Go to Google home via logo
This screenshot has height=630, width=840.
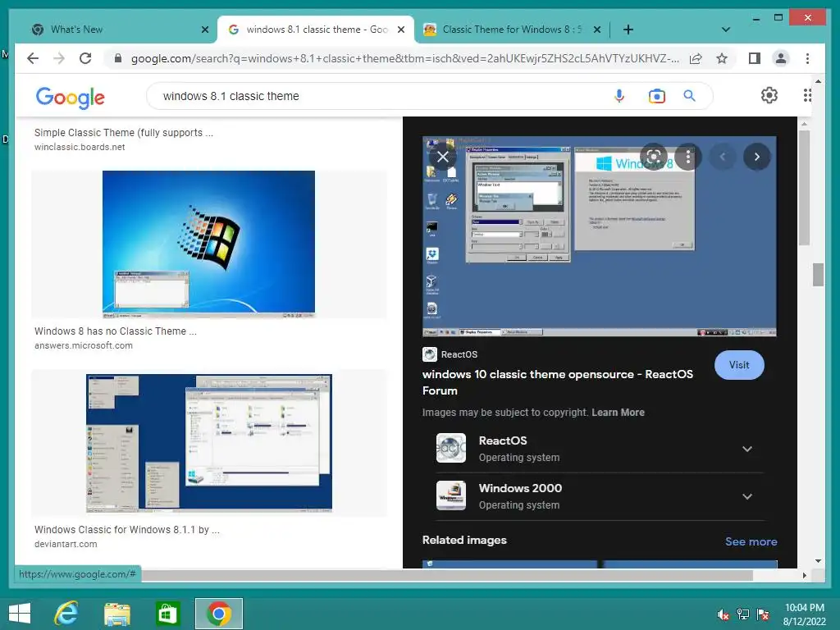coord(71,97)
